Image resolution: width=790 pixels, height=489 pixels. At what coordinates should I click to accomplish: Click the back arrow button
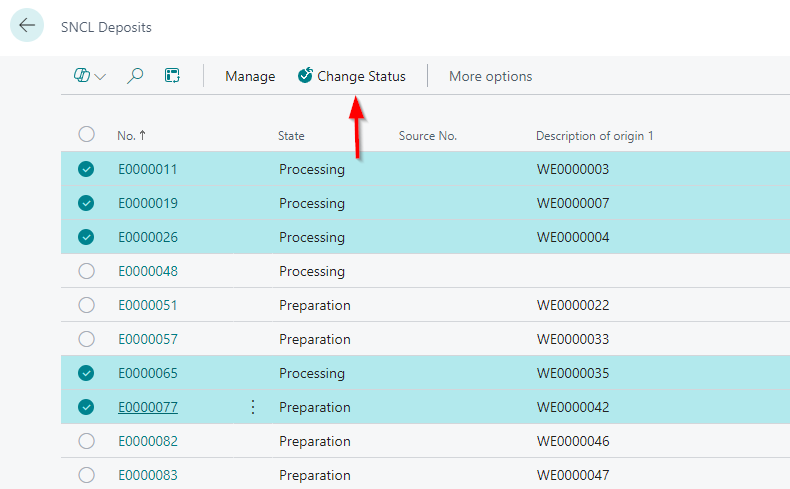(x=27, y=26)
